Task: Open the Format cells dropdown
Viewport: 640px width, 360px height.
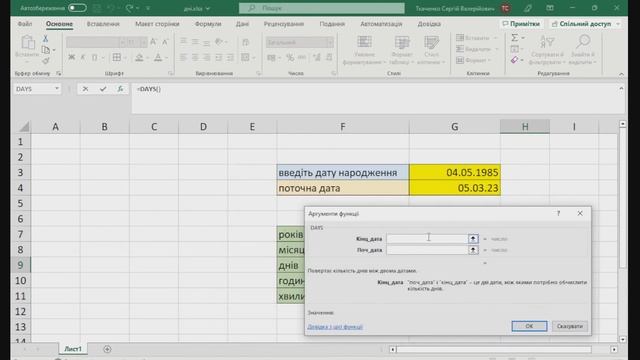Action: pos(474,60)
